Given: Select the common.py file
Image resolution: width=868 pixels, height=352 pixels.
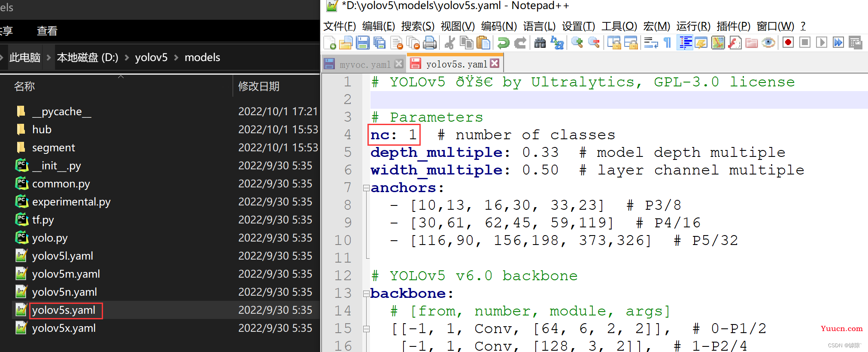Looking at the screenshot, I should pyautogui.click(x=61, y=184).
